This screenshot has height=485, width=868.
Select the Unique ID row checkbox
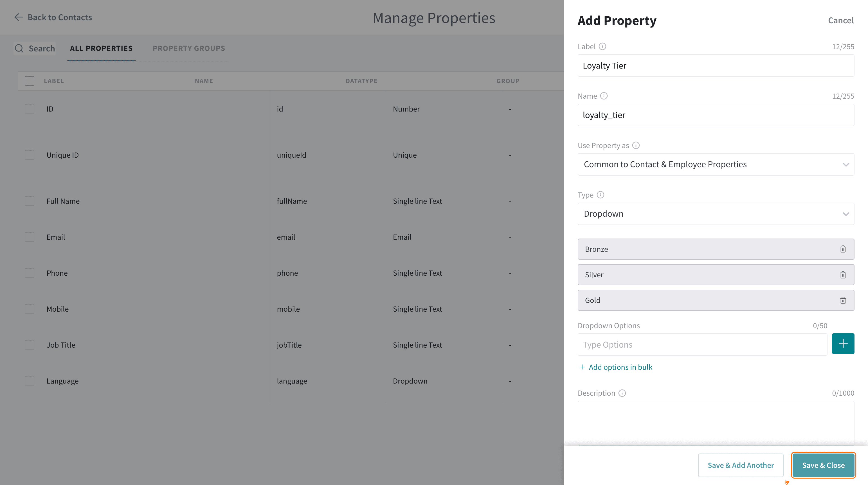click(x=30, y=155)
